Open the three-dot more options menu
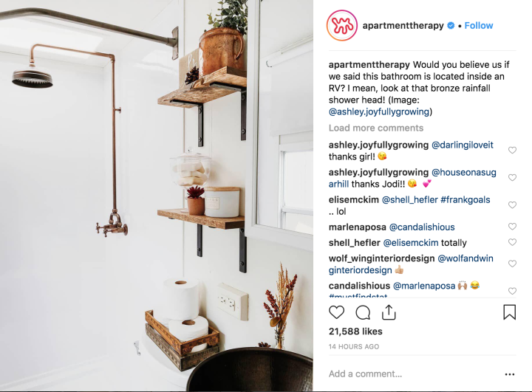Image resolution: width=532 pixels, height=392 pixels. pyautogui.click(x=510, y=374)
